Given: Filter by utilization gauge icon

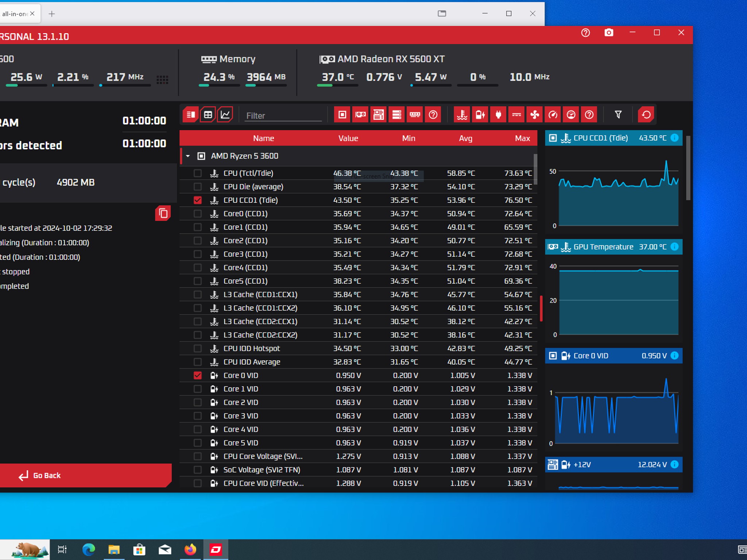Looking at the screenshot, I should [x=571, y=115].
